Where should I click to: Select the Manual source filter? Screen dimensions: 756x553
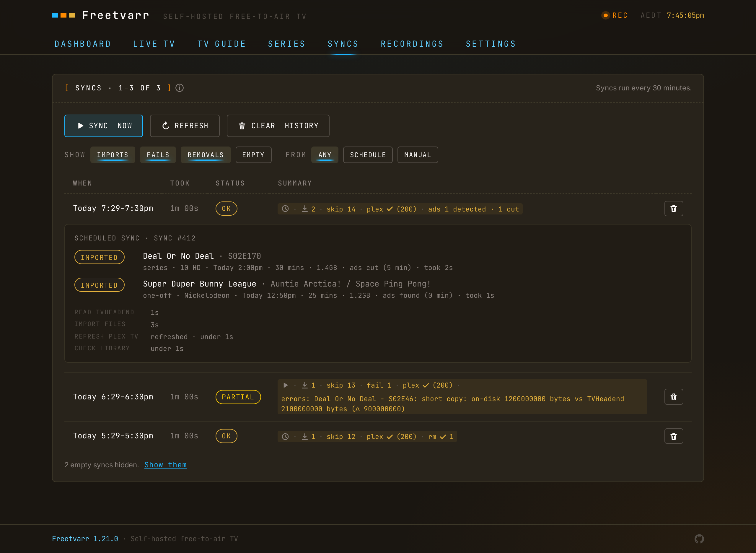point(418,155)
